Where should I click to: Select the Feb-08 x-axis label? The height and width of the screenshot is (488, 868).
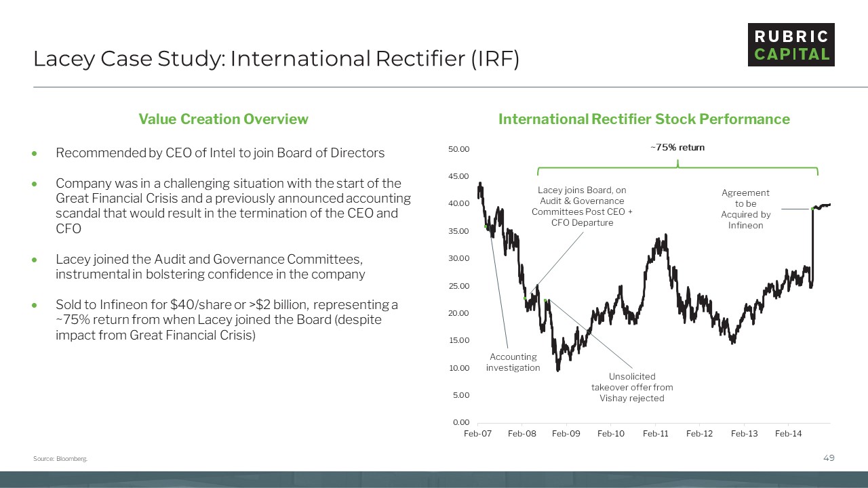click(521, 434)
